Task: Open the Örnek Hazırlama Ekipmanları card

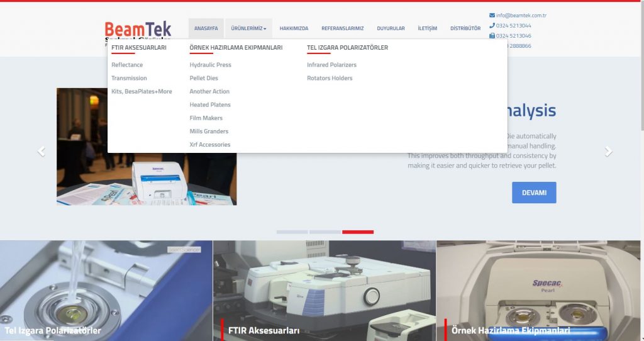Action: coord(538,291)
